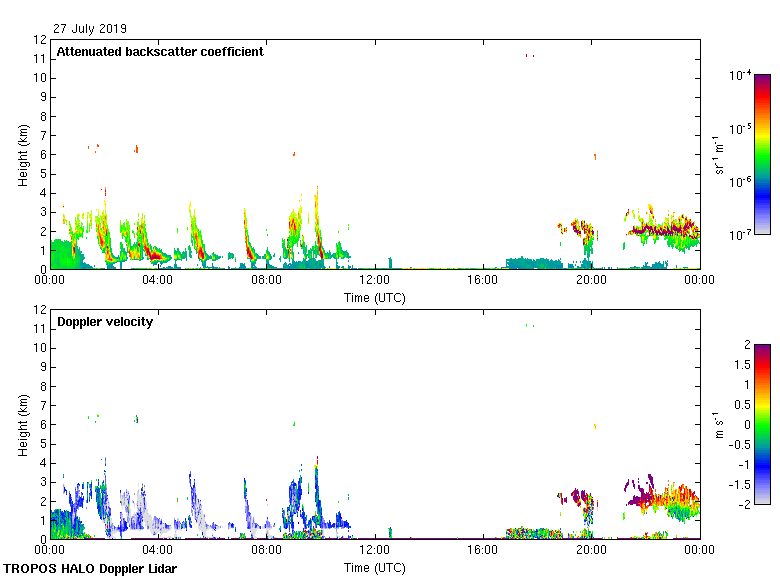780x580 pixels.
Task: Click the 10⁻⁴ label on backscatter color scale
Action: coord(741,76)
